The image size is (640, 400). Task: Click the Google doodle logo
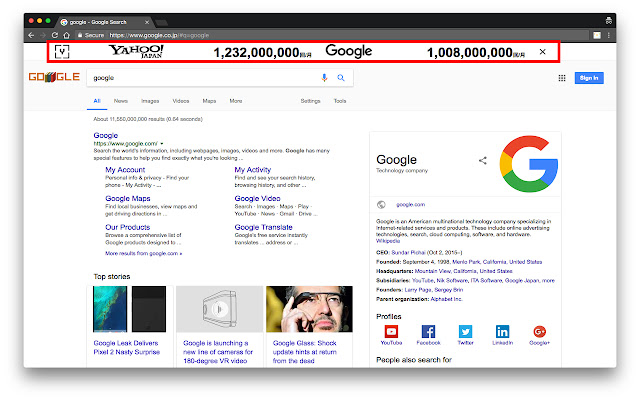54,77
